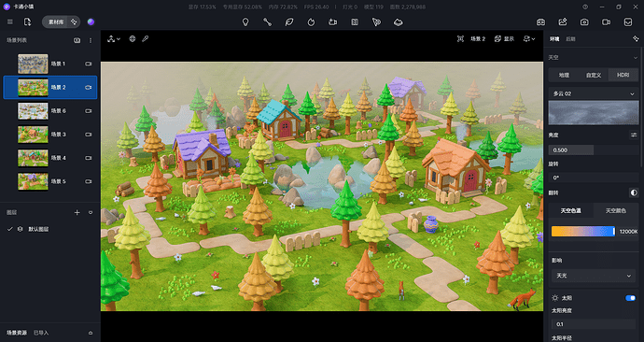This screenshot has width=644, height=342.
Task: Click the 亮度 settings adjust icon
Action: tap(634, 135)
